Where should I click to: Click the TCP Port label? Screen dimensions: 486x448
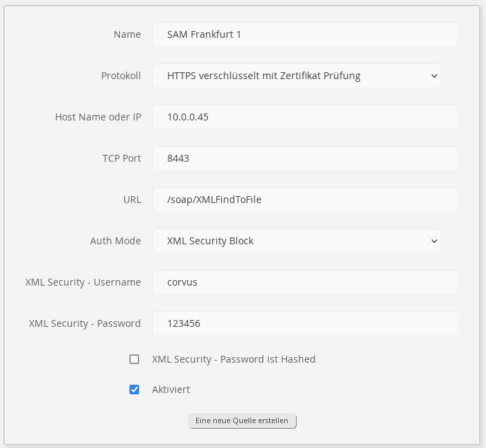[121, 158]
